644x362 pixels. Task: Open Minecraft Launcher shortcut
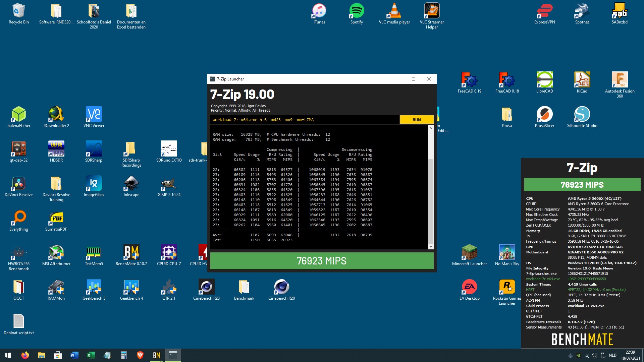pos(470,255)
